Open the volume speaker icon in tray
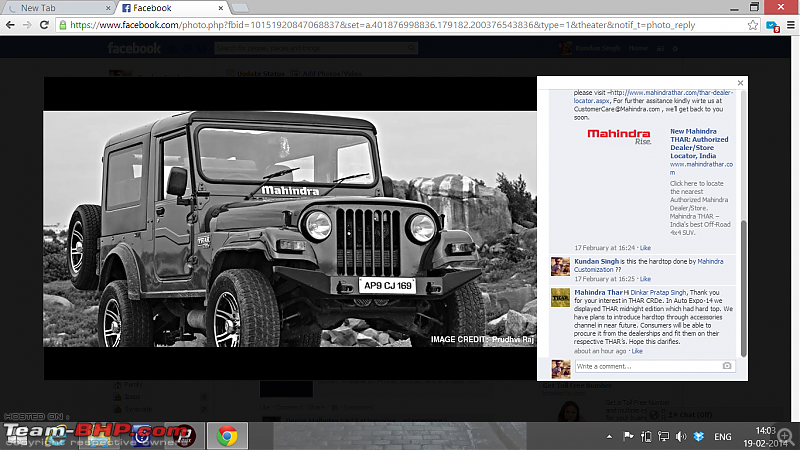Screen dimensions: 800x450 pyautogui.click(x=681, y=436)
